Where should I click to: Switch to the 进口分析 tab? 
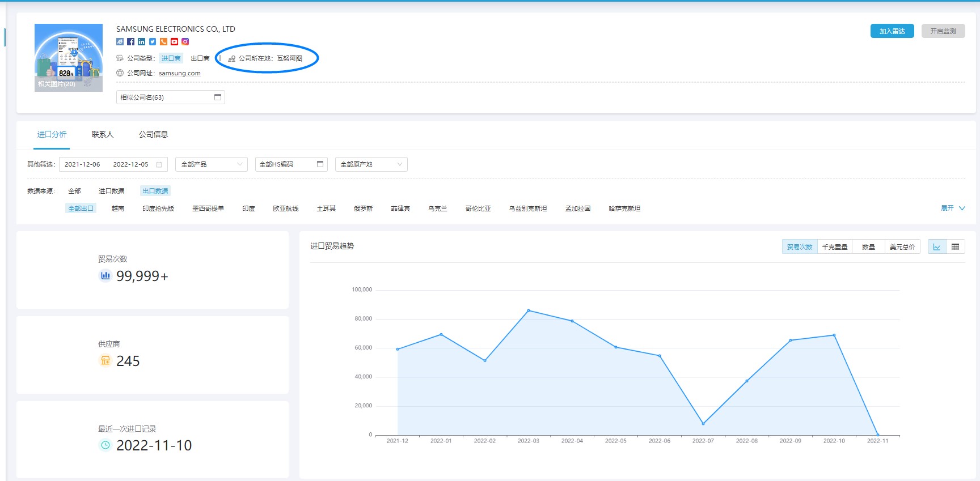coord(52,134)
